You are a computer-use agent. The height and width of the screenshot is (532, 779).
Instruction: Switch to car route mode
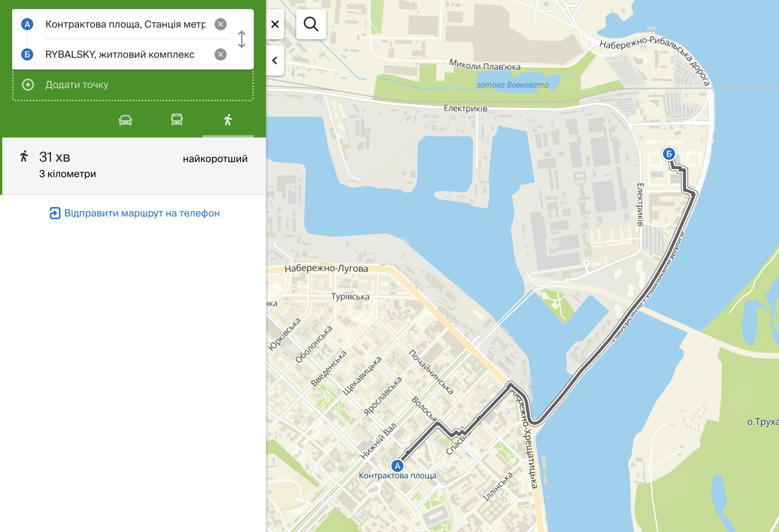125,121
